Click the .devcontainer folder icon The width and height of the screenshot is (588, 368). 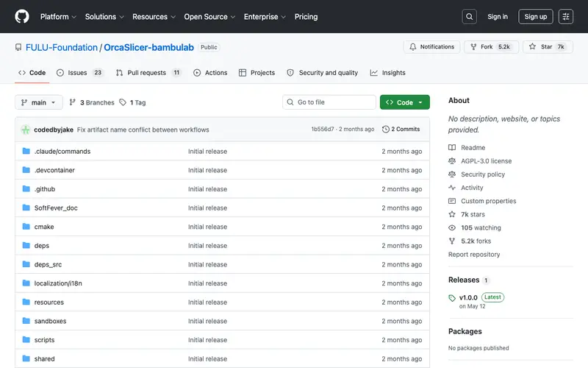tap(26, 170)
